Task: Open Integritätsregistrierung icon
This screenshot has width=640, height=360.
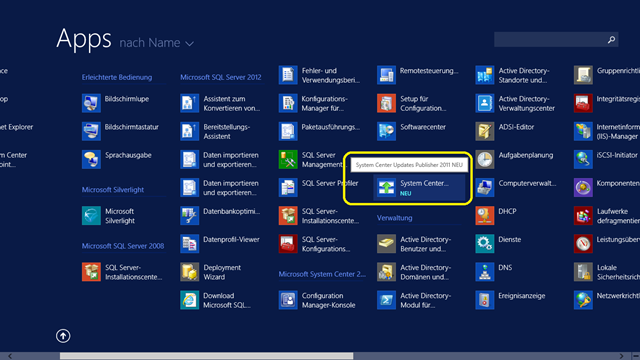Action: click(x=583, y=103)
